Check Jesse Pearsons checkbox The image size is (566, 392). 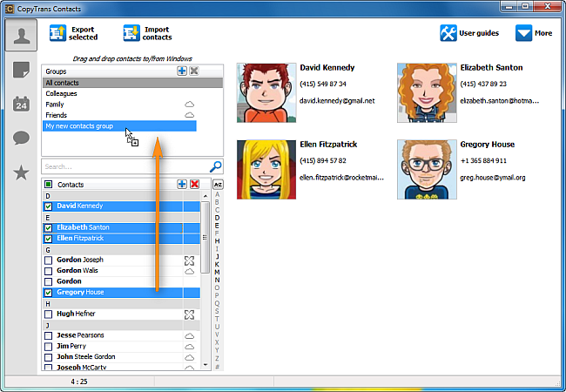point(48,335)
